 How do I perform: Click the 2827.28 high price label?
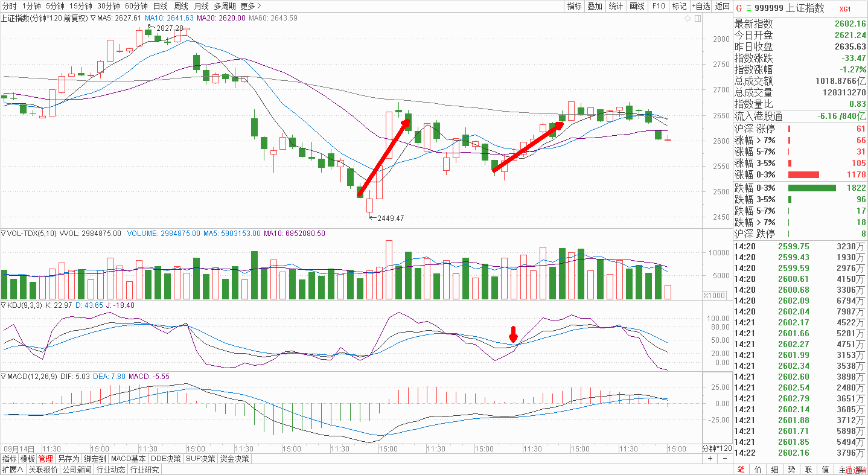[169, 28]
